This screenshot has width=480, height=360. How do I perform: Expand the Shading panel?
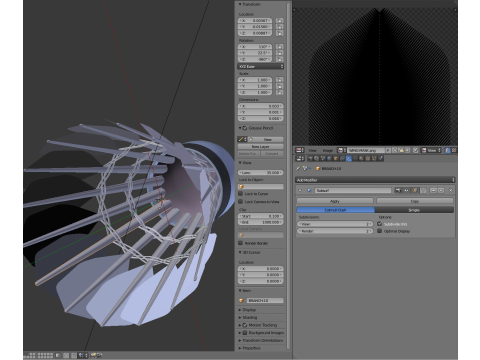240,317
